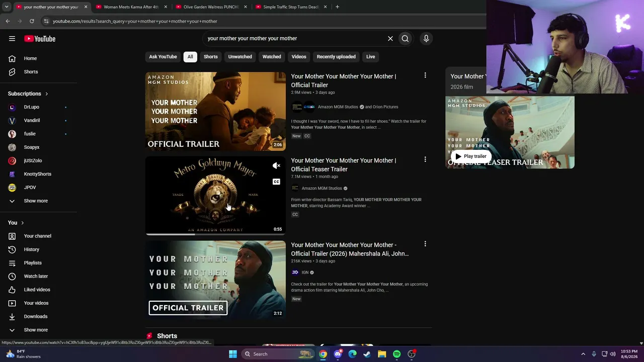Open more options for the Official Teaser Trailer

pyautogui.click(x=425, y=159)
